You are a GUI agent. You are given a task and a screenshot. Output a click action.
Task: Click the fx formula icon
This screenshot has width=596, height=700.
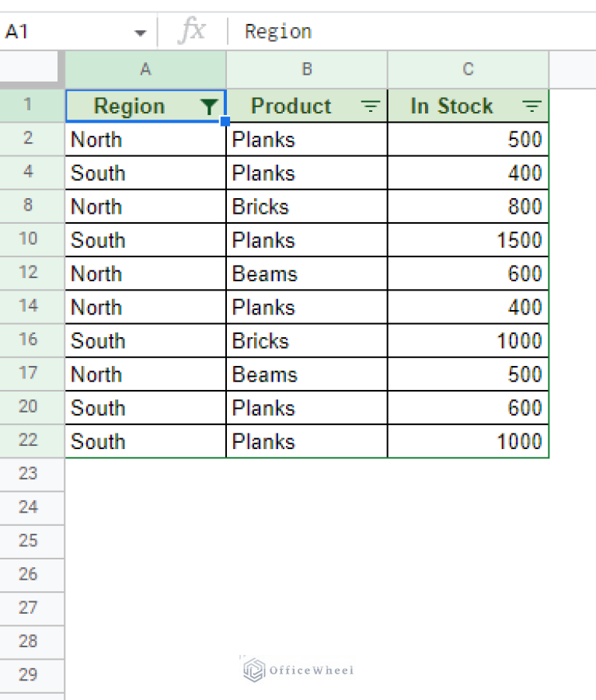[x=192, y=31]
